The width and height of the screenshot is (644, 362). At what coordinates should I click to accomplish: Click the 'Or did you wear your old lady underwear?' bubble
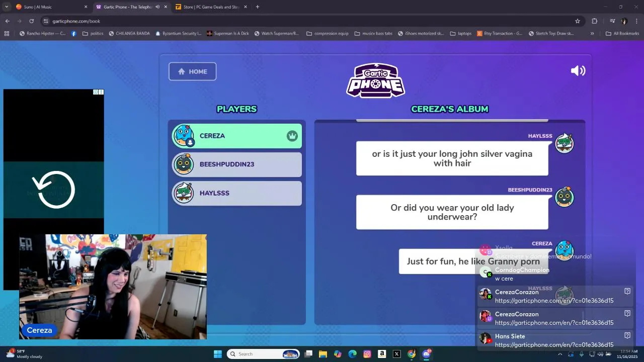pos(452,212)
